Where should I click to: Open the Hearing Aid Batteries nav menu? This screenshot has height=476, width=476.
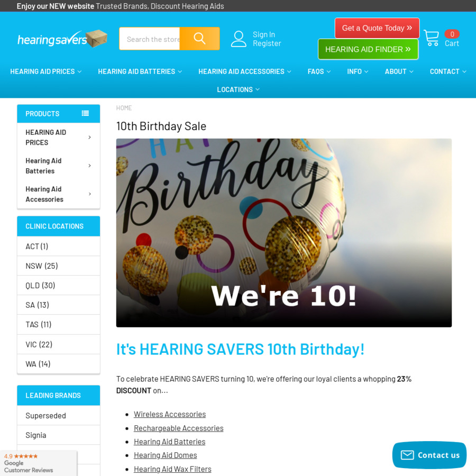[140, 71]
